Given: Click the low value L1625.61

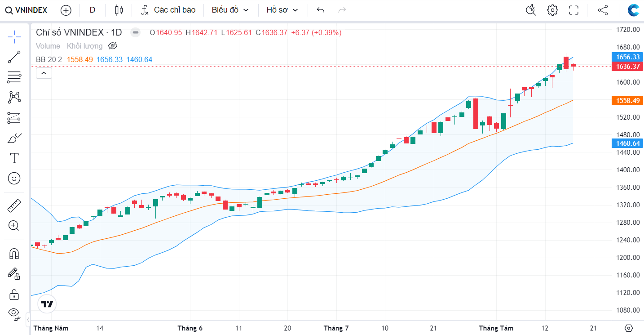Looking at the screenshot, I should tap(236, 32).
